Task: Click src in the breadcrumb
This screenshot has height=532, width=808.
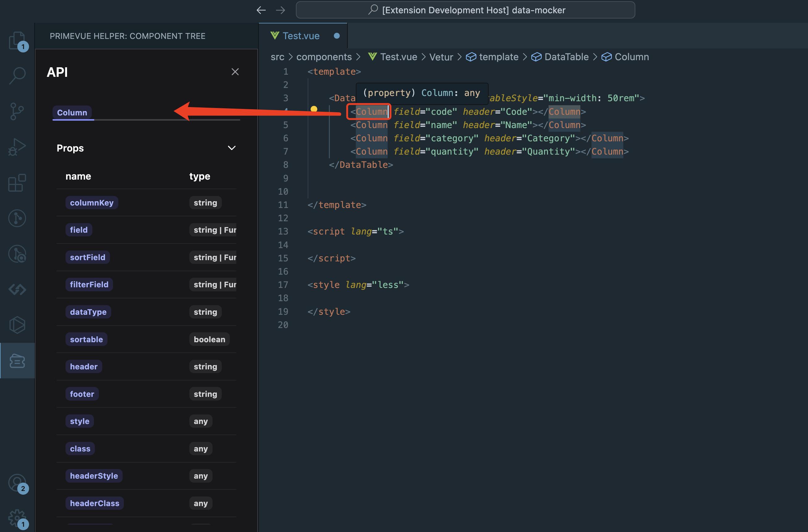Action: (277, 57)
